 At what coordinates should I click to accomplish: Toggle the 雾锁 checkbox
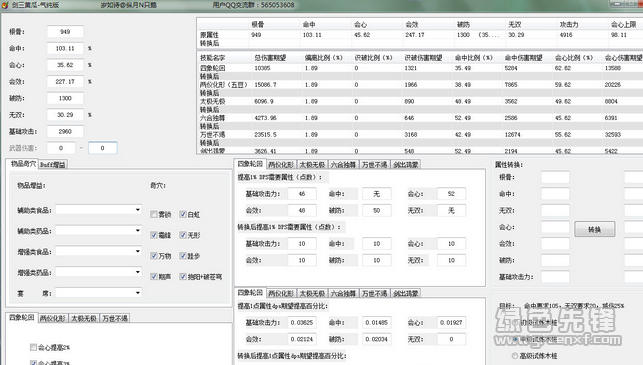[x=154, y=214]
